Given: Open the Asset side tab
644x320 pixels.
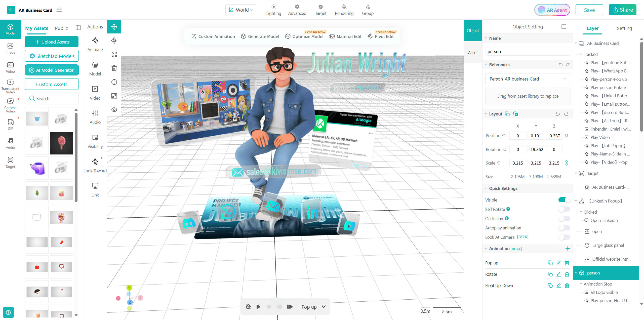Looking at the screenshot, I should [x=473, y=53].
